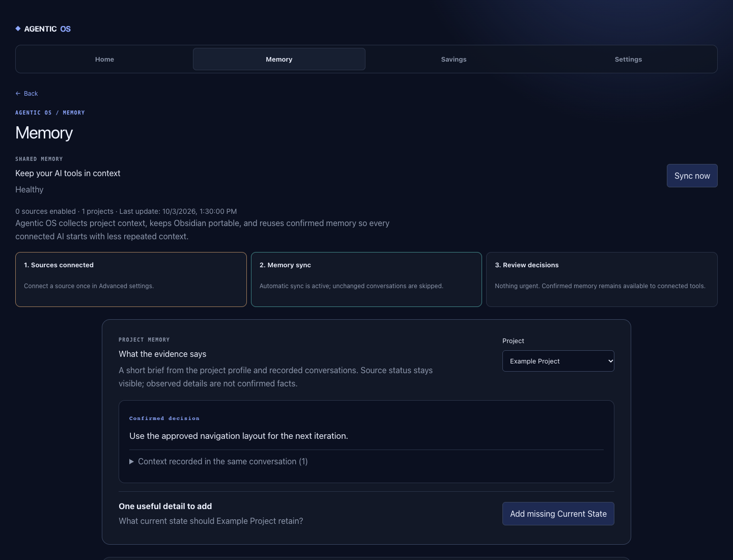Click the Back link
Viewport: 733px width, 560px height.
point(26,94)
